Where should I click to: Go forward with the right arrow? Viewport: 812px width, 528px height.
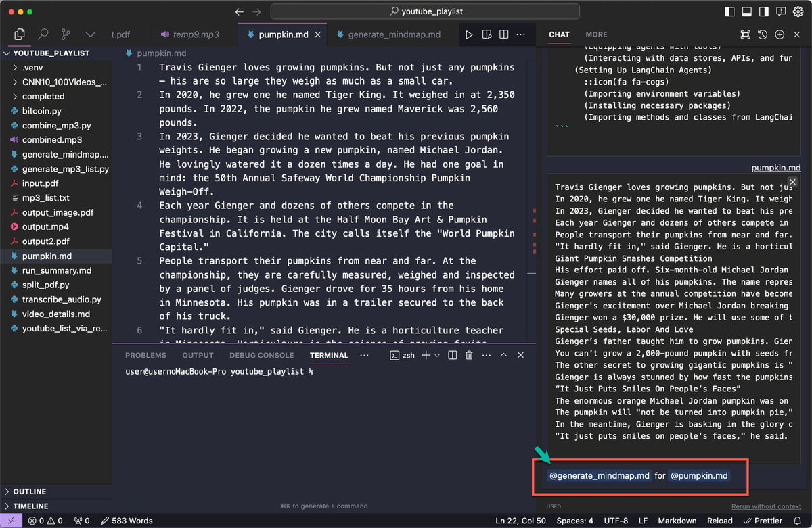256,11
